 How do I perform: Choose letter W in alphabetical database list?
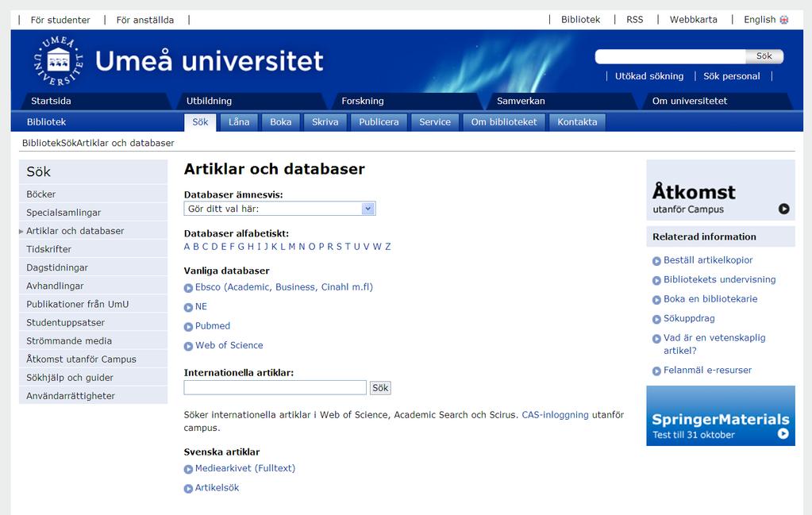coord(377,247)
